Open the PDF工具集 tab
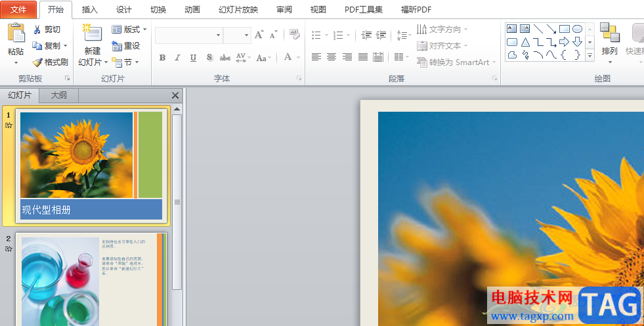Screen dimensions: 644x326 tap(364, 9)
